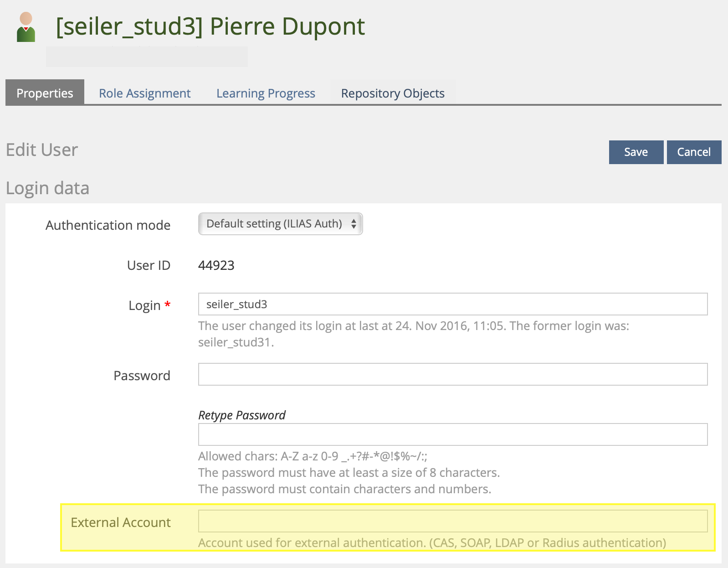Open the Role Assignment tab
Screen dimensions: 728x568
coord(144,93)
